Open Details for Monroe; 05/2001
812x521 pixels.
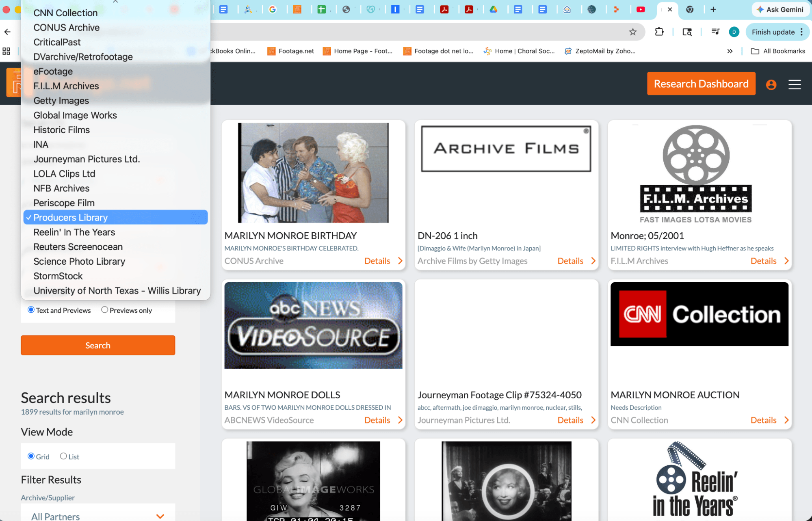[769, 261]
